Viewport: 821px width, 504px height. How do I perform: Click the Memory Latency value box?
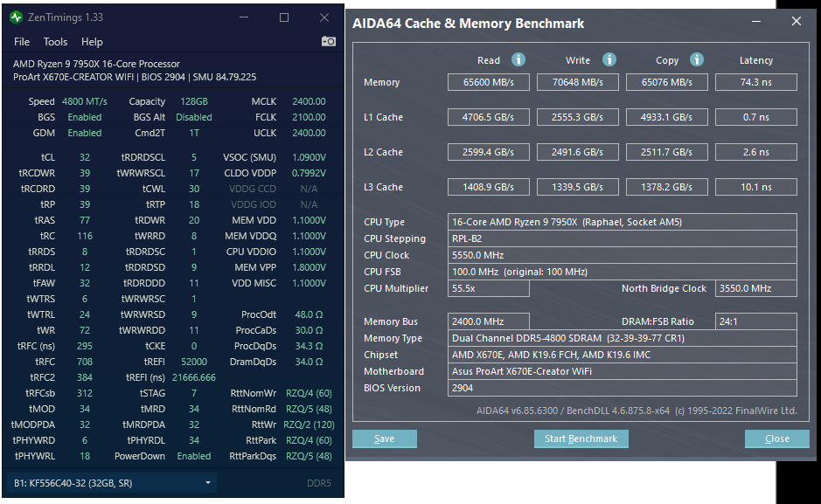click(x=755, y=82)
